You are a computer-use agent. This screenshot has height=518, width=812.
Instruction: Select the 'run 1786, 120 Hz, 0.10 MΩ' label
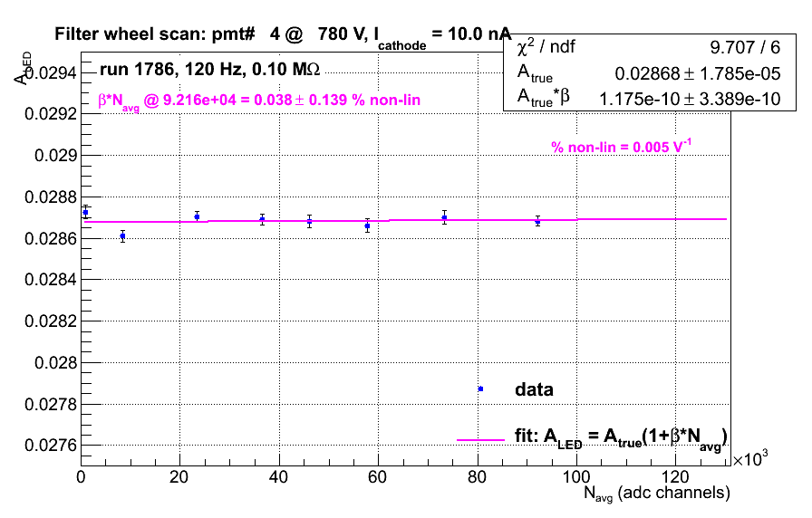[x=209, y=69]
